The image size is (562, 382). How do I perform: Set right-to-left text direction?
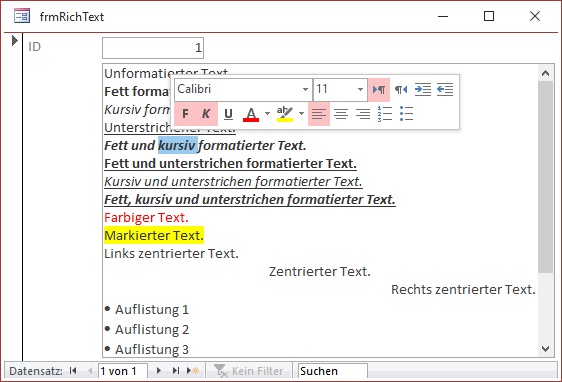click(x=401, y=89)
